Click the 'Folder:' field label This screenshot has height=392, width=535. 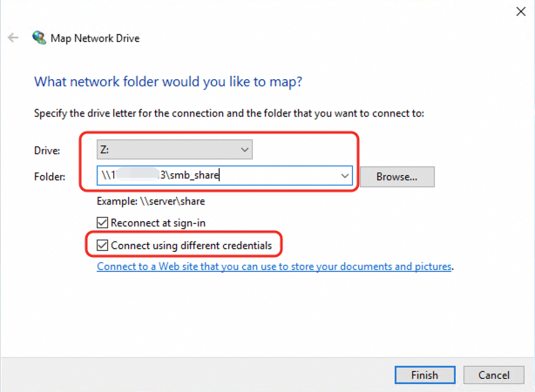click(x=49, y=177)
